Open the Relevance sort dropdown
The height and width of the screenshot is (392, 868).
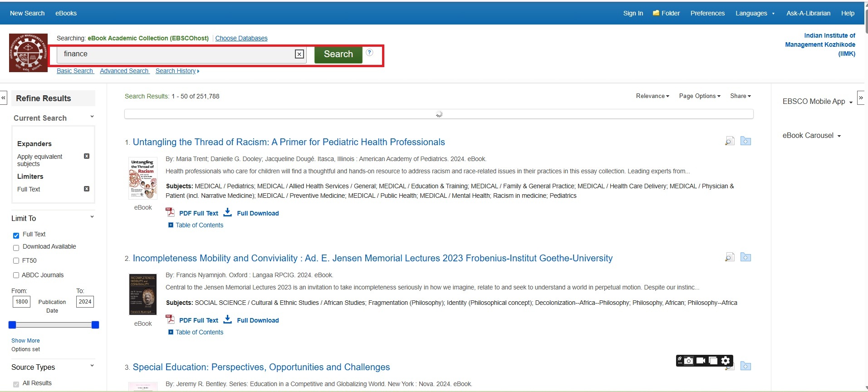pyautogui.click(x=652, y=96)
